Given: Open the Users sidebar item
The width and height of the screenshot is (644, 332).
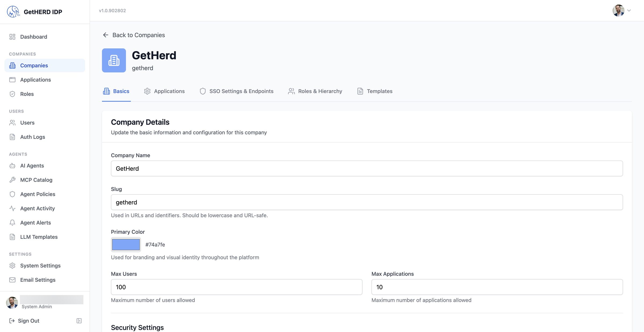Looking at the screenshot, I should point(45,123).
